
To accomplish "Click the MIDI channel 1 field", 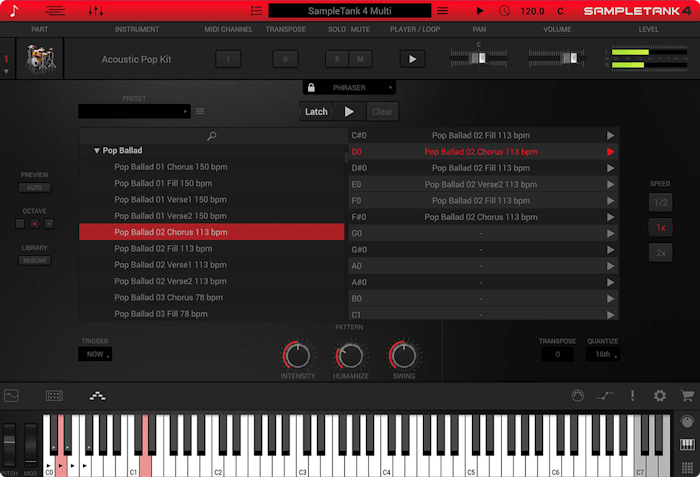I will coord(228,59).
